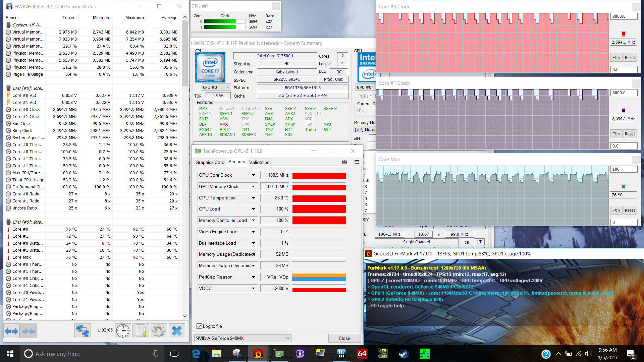Open the GPU Temperature sensor dropdown
This screenshot has height=362, width=644.
254,198
